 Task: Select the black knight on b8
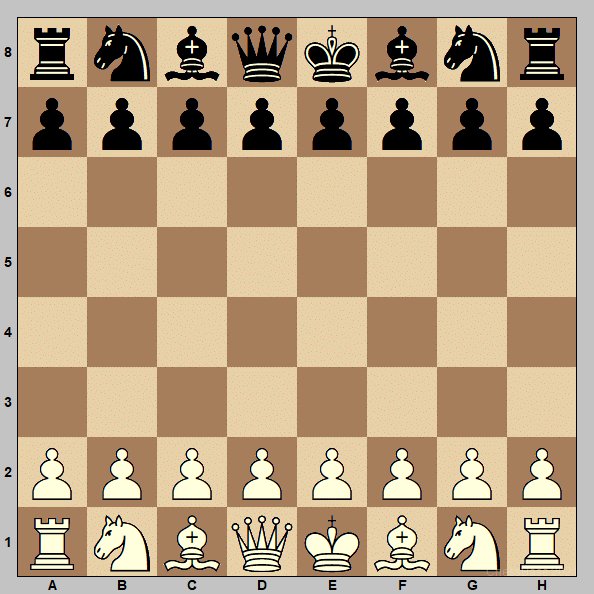(122, 53)
